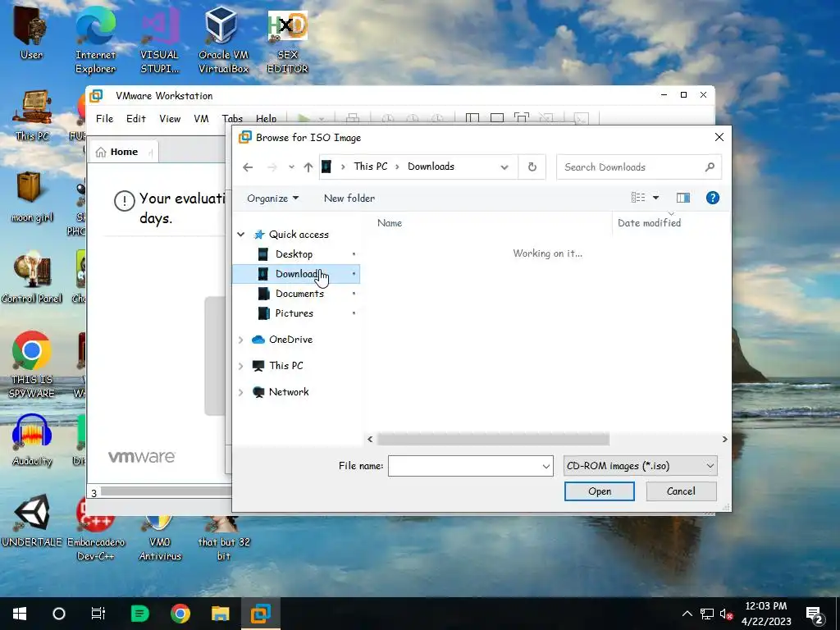The height and width of the screenshot is (630, 840).
Task: Click the File name input box
Action: click(x=470, y=466)
